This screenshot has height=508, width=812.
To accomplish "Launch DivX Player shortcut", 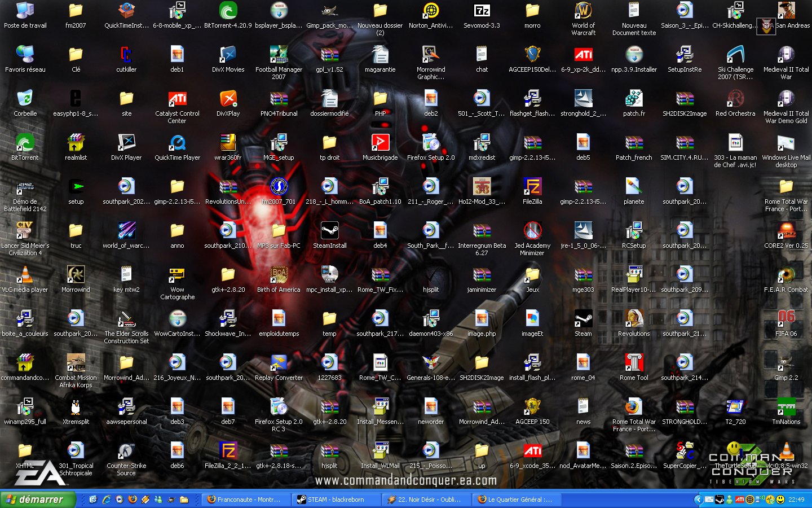I will [127, 147].
